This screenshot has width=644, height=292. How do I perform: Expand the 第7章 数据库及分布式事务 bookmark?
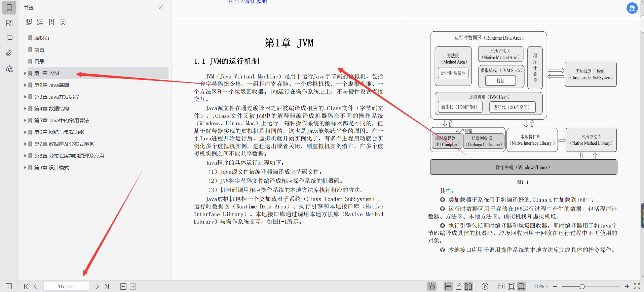pos(25,144)
